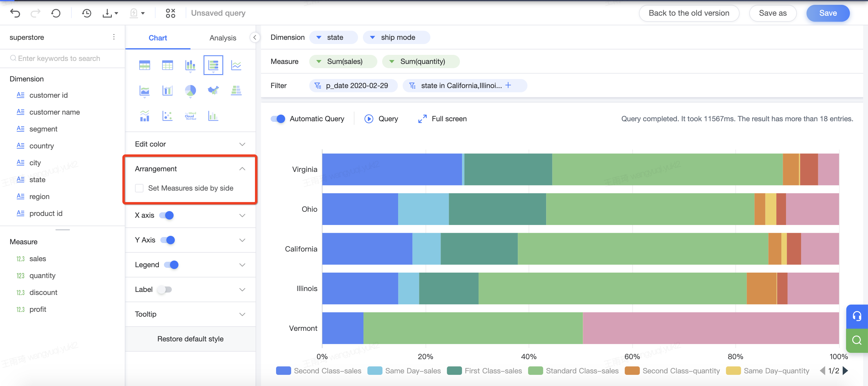Viewport: 868px width, 386px height.
Task: Go to previous legend page arrow
Action: pos(822,371)
